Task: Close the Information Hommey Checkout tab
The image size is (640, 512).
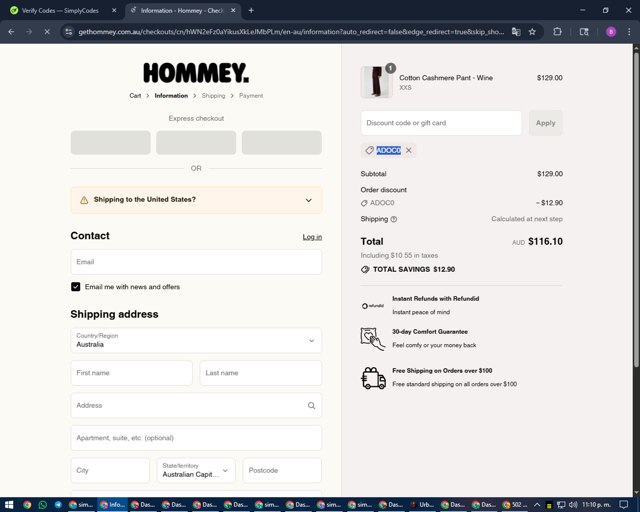Action: coord(233,11)
